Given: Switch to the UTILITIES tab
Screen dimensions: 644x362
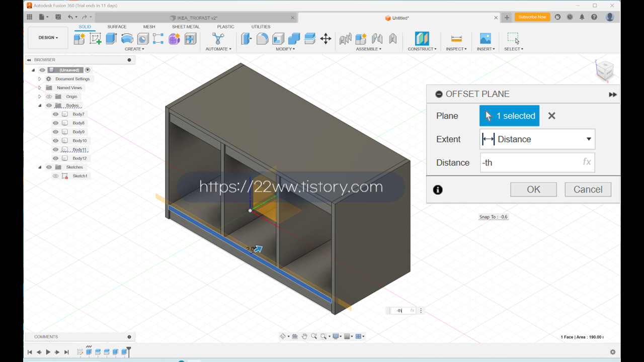Looking at the screenshot, I should [261, 27].
